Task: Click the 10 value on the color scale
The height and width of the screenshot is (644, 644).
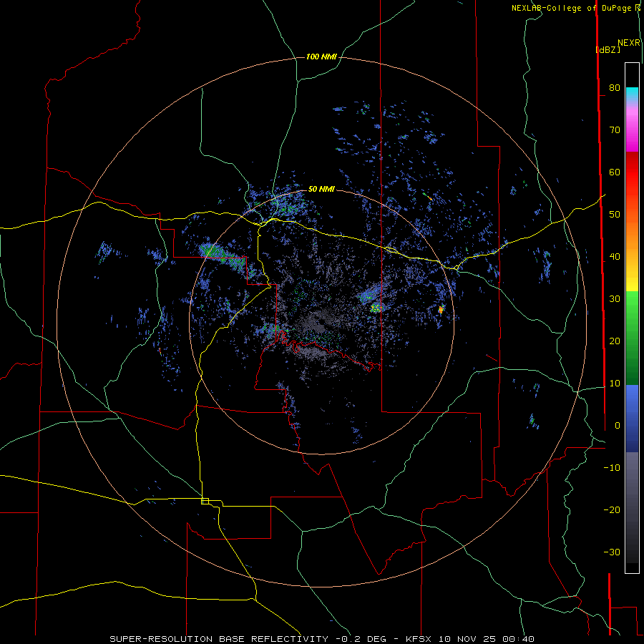Action: point(615,384)
